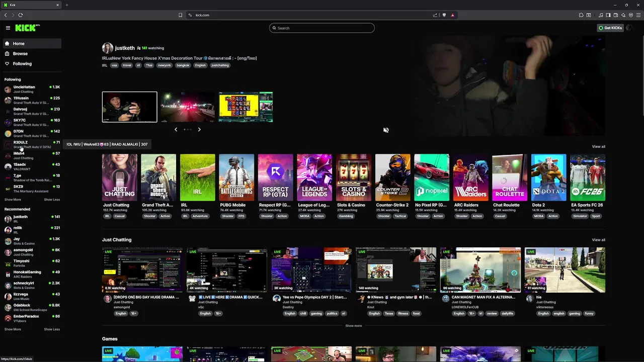
Task: Open the Just Chatting category card
Action: [119, 177]
